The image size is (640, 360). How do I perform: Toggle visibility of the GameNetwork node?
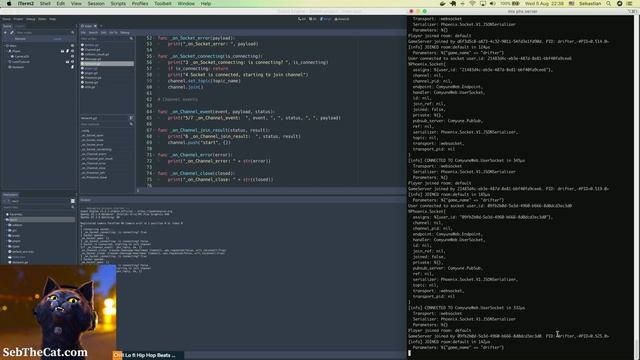(x=72, y=62)
